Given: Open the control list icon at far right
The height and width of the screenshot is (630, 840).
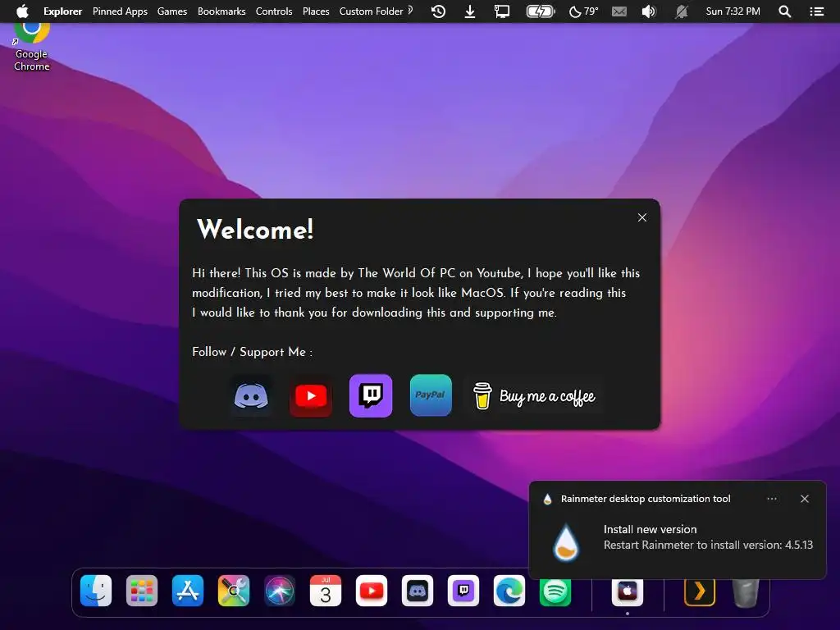Looking at the screenshot, I should tap(816, 11).
